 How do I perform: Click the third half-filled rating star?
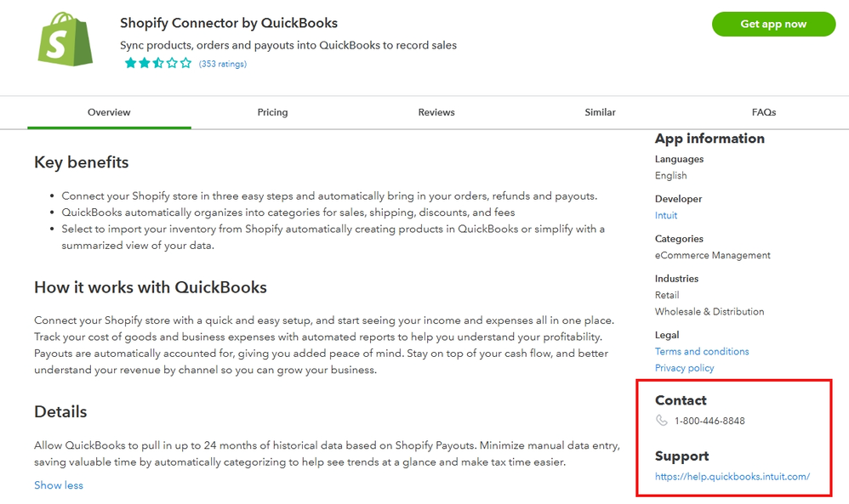pos(158,64)
